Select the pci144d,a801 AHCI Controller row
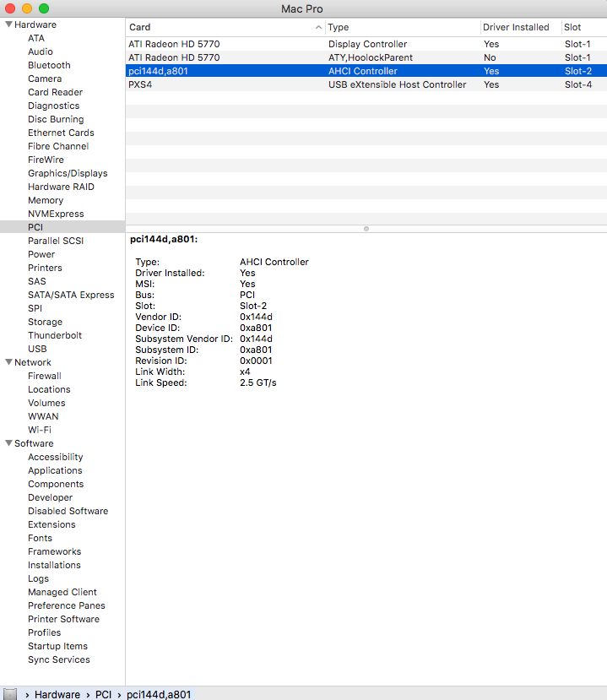This screenshot has height=700, width=607. pyautogui.click(x=366, y=71)
